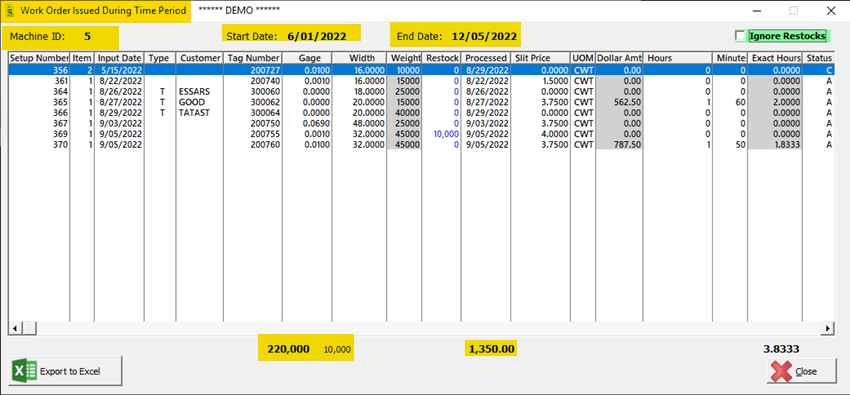Screen dimensions: 850x395
Task: Click the Hours column header
Action: [x=678, y=58]
